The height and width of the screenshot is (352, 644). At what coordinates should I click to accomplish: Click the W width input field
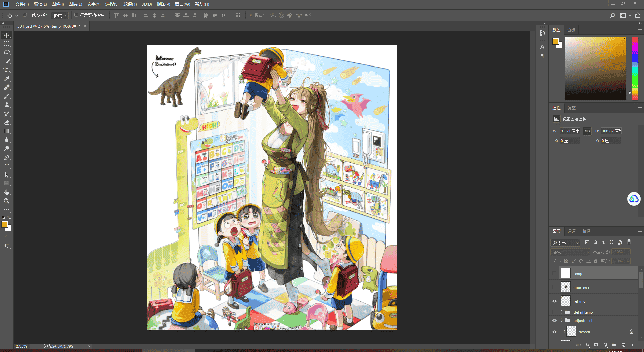click(570, 131)
